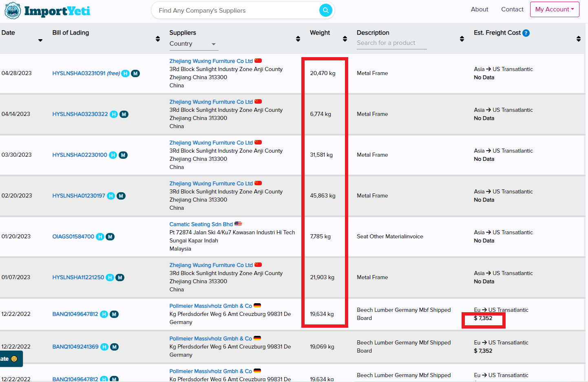Click M badge for HYSLNSHA01230197

coord(121,196)
